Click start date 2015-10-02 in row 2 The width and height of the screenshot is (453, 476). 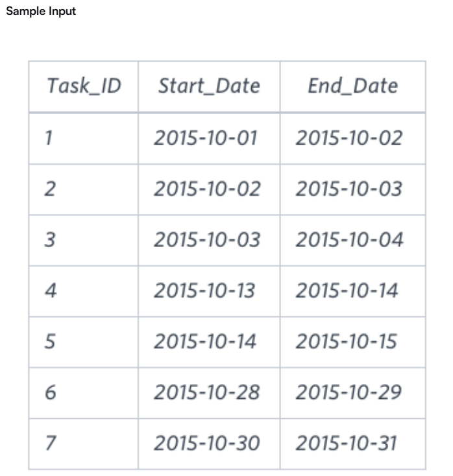point(207,189)
